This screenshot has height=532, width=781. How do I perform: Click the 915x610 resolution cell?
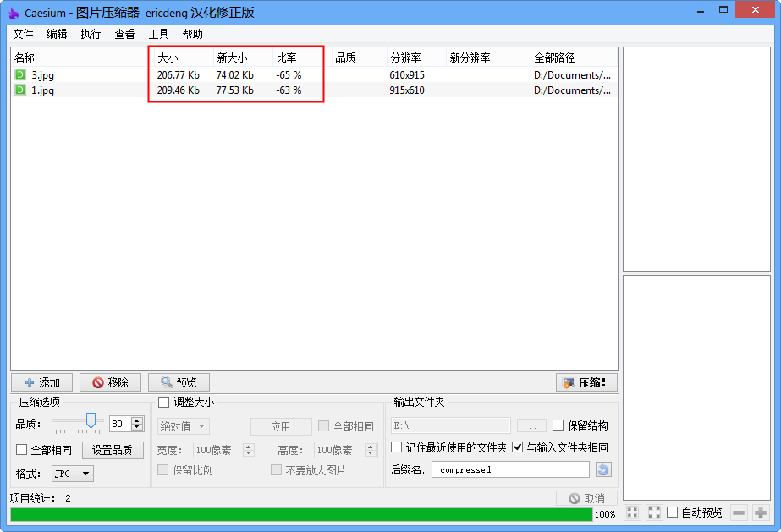pyautogui.click(x=407, y=90)
